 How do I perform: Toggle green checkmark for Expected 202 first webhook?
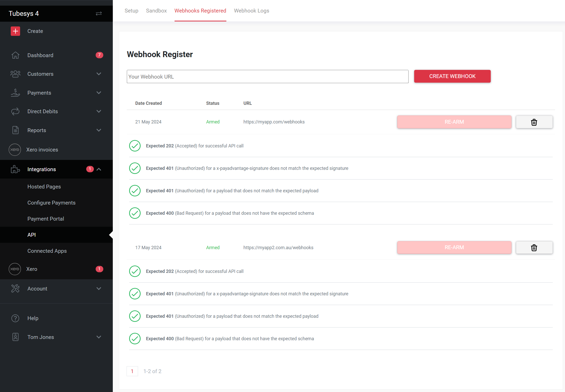(x=134, y=146)
